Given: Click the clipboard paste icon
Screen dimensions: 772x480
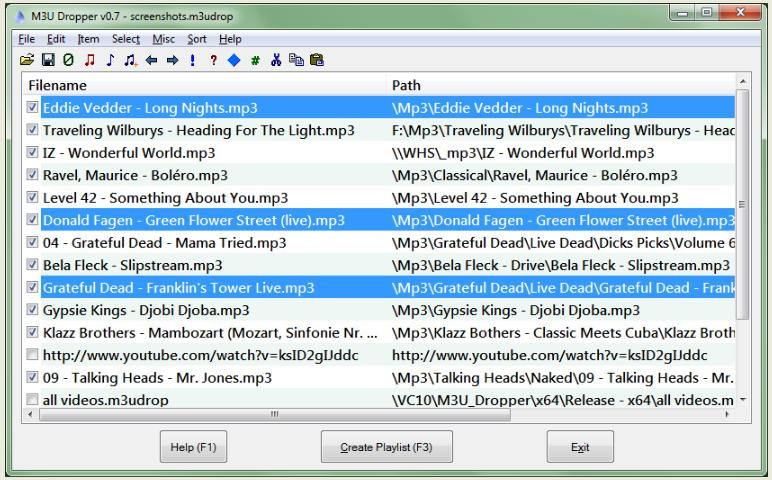Looking at the screenshot, I should point(317,60).
